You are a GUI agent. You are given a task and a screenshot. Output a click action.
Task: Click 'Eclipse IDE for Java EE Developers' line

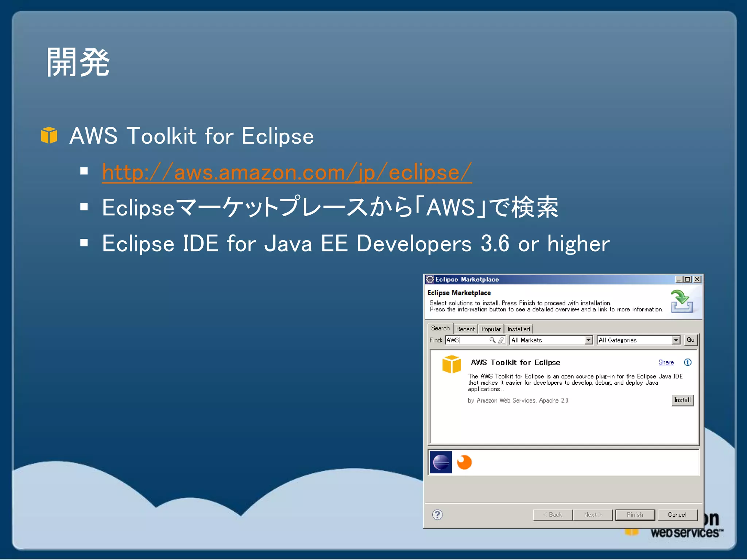click(356, 244)
